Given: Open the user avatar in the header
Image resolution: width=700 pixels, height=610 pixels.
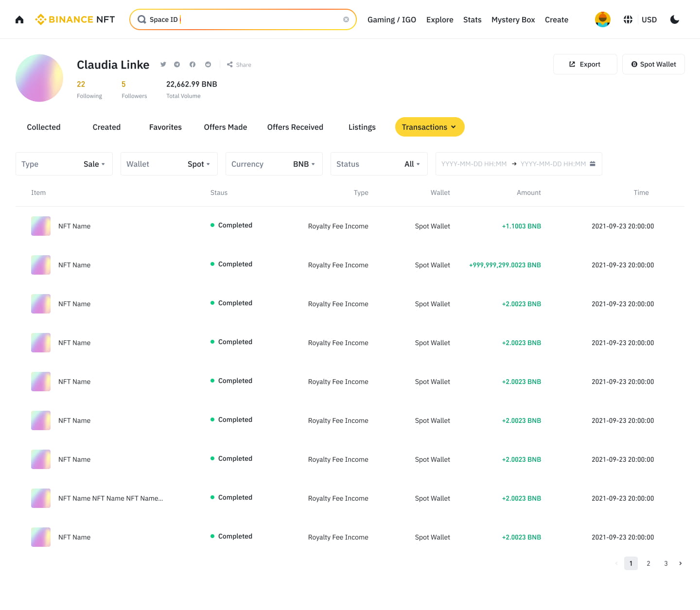Looking at the screenshot, I should click(x=603, y=19).
